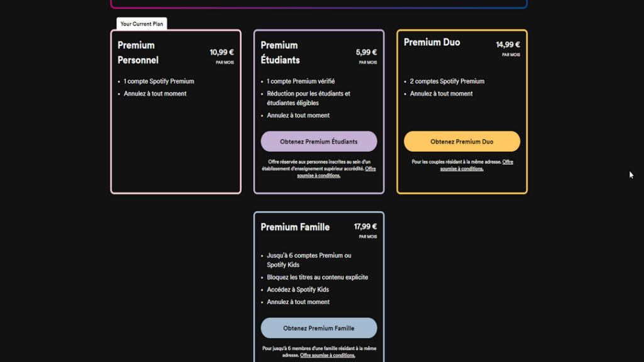Click 'PAR MOIS' under 5,99 €
The height and width of the screenshot is (362, 644).
367,62
